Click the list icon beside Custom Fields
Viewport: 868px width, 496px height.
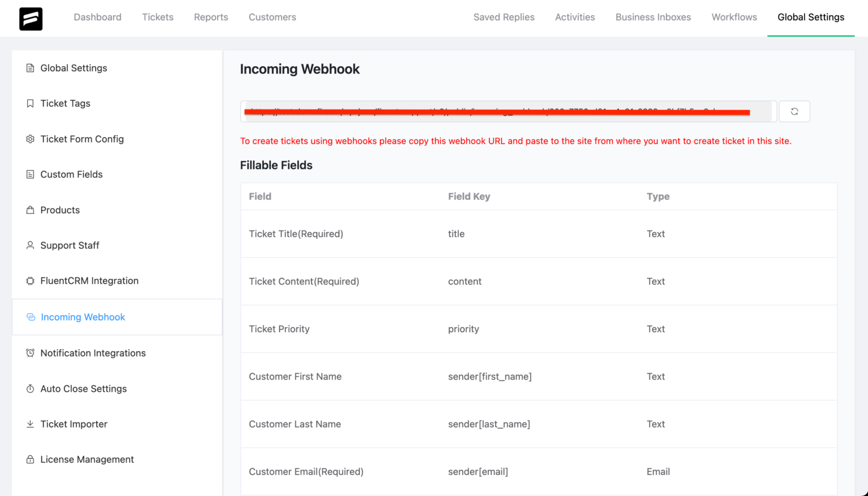click(30, 174)
